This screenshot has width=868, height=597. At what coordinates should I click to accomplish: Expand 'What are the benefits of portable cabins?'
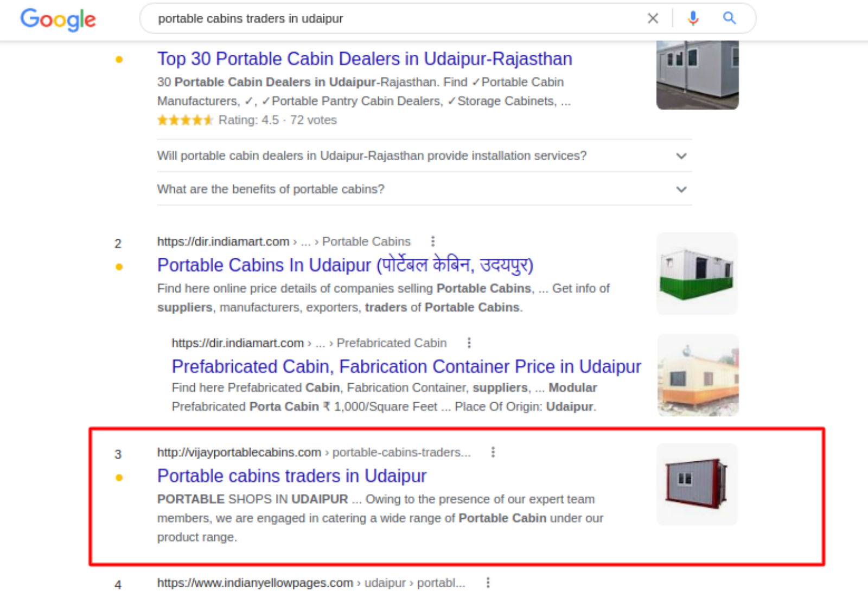[x=681, y=189]
